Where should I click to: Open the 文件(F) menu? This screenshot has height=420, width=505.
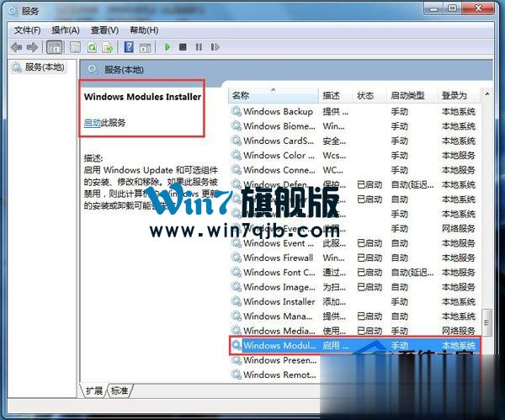coord(28,30)
